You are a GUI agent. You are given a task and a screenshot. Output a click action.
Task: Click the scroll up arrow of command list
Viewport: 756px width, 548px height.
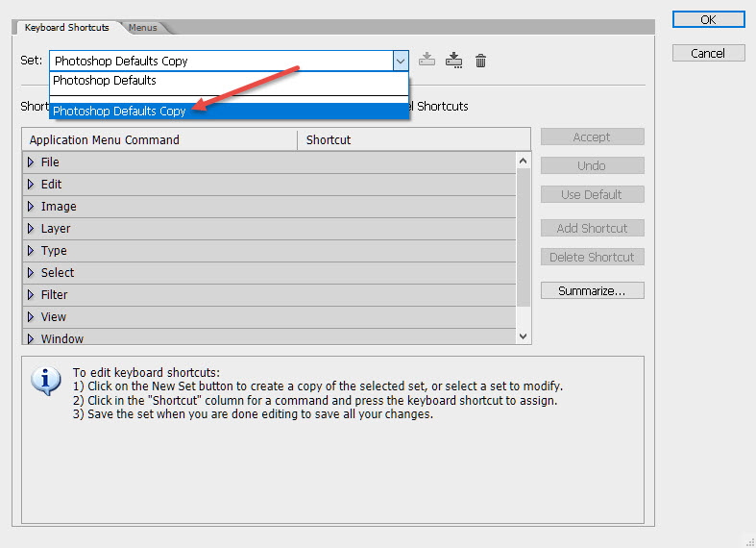point(524,161)
